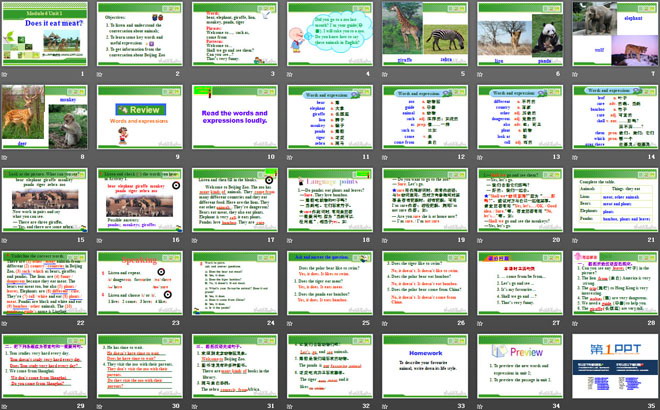Select 'Ask and answer the questions' slide 25
The height and width of the screenshot is (410, 660).
[x=327, y=281]
